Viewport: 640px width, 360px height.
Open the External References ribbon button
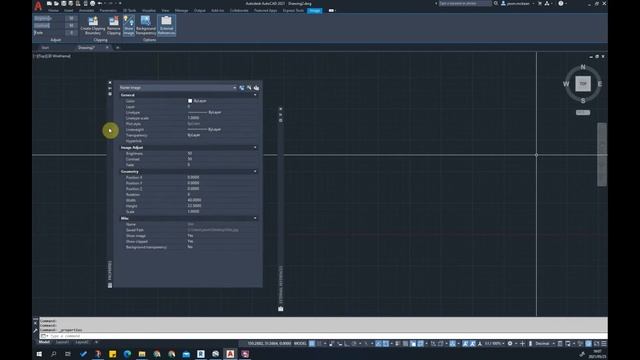166,25
